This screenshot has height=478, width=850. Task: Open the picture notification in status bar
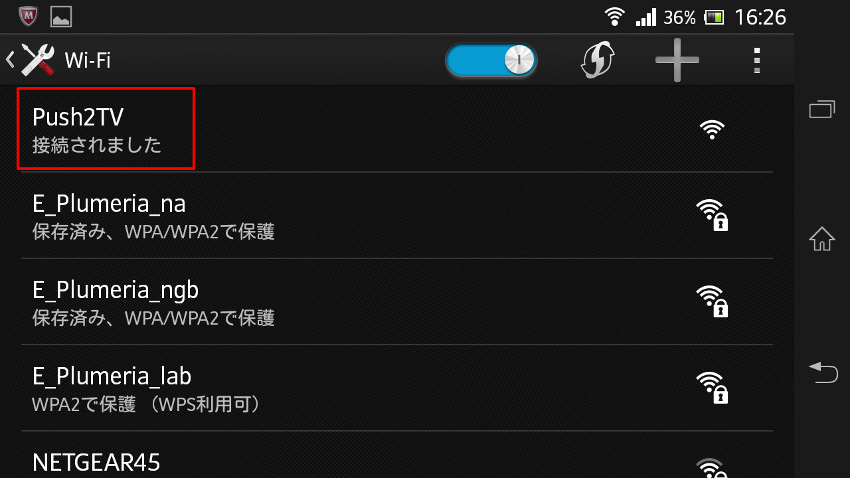[61, 17]
